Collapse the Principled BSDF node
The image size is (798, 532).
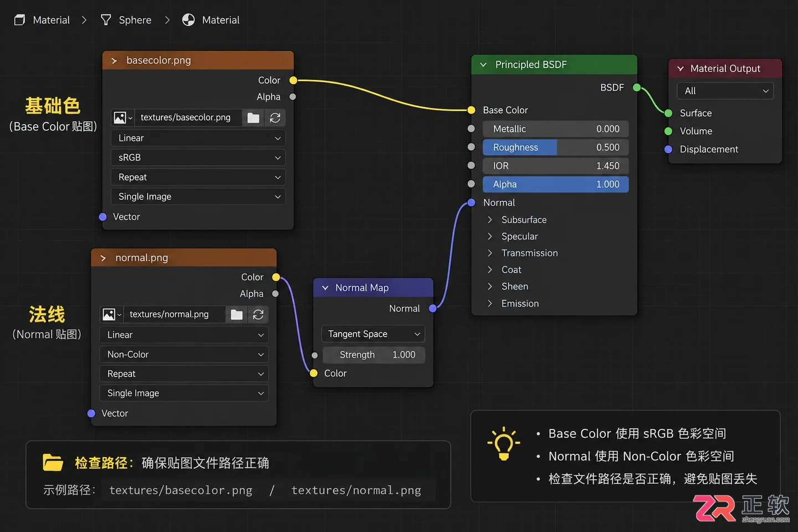tap(483, 65)
